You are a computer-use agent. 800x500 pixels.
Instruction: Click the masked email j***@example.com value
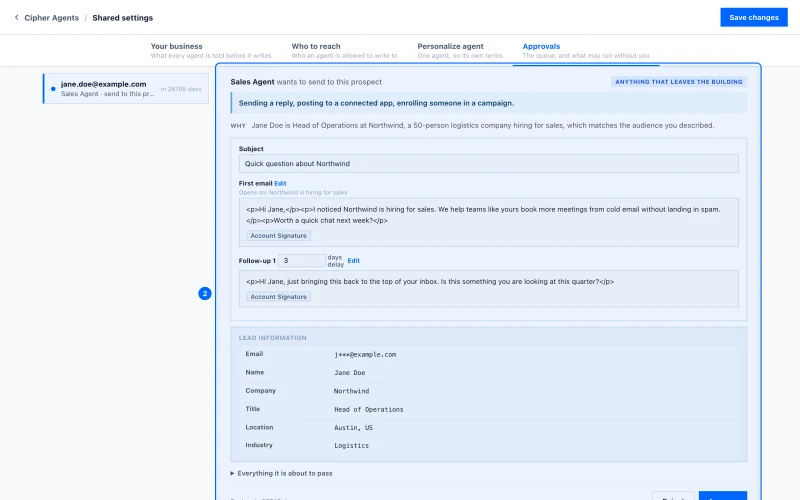365,355
